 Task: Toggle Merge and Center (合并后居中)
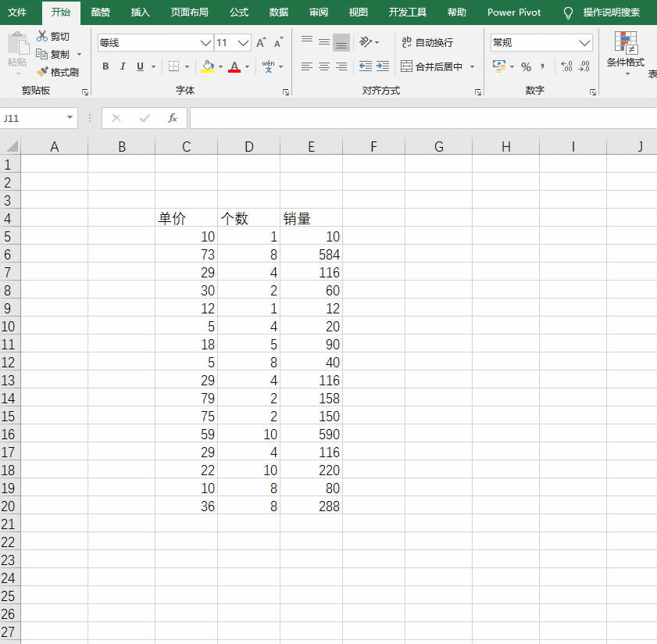pos(431,66)
